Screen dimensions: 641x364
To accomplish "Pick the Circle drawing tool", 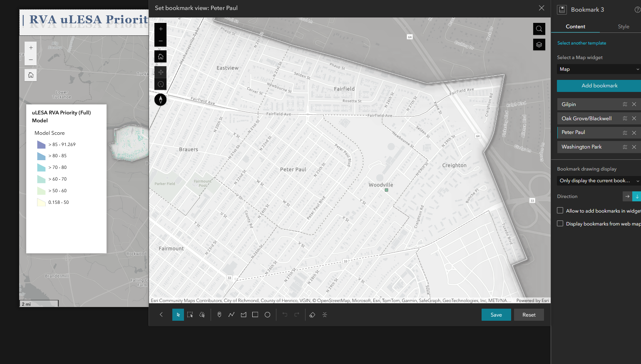I will point(267,314).
